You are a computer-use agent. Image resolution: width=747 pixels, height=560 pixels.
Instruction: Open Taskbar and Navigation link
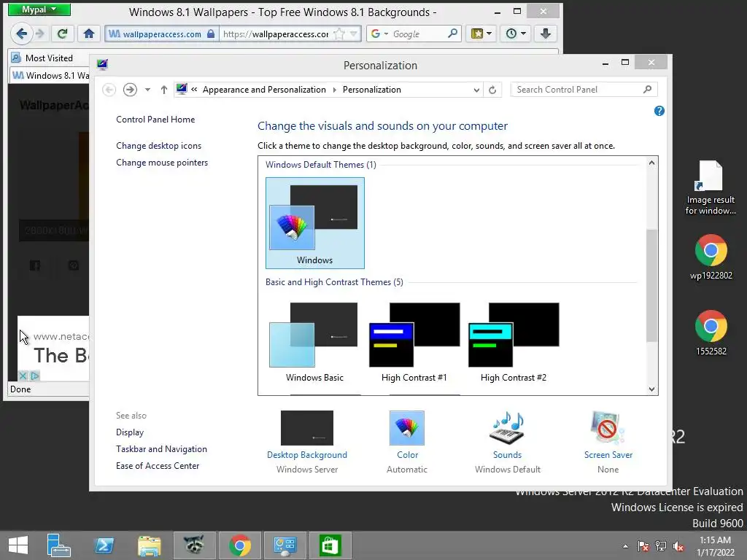[161, 449]
